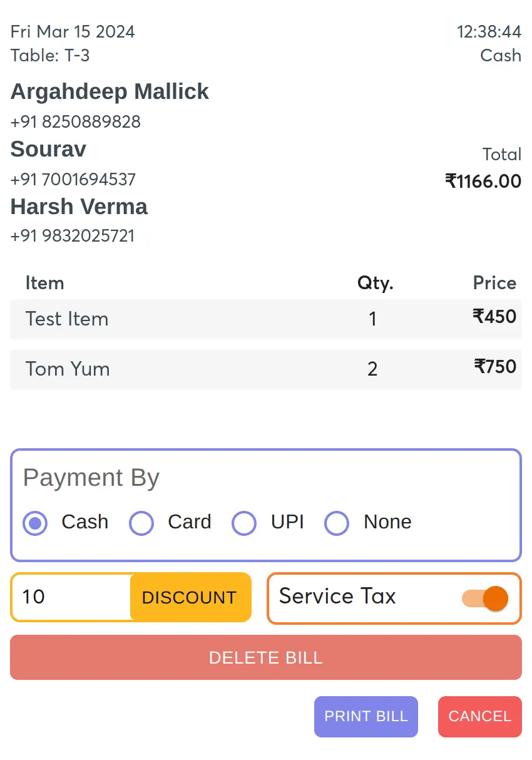Image resolution: width=532 pixels, height=760 pixels.
Task: Apply the DISCOUNT button
Action: pyautogui.click(x=190, y=597)
